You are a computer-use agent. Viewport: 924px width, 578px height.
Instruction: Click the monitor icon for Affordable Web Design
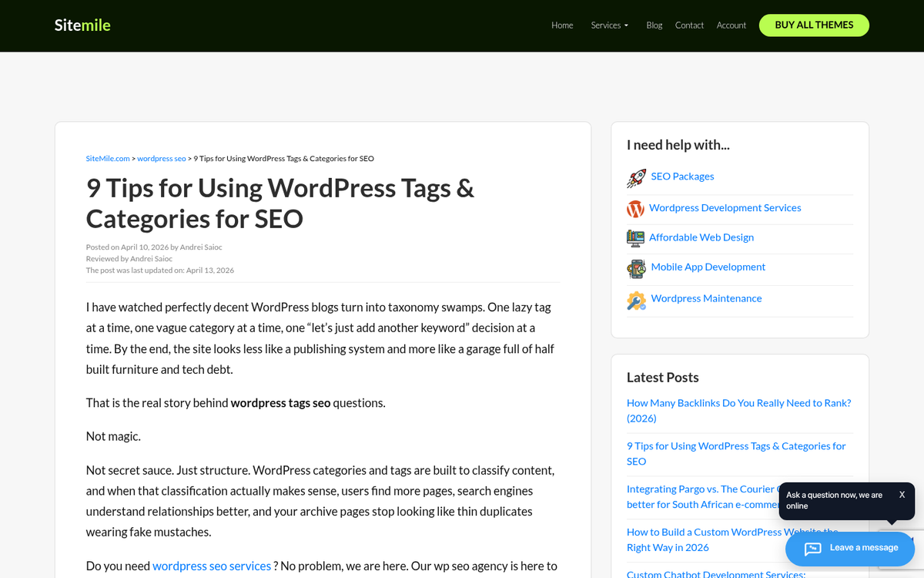point(635,238)
